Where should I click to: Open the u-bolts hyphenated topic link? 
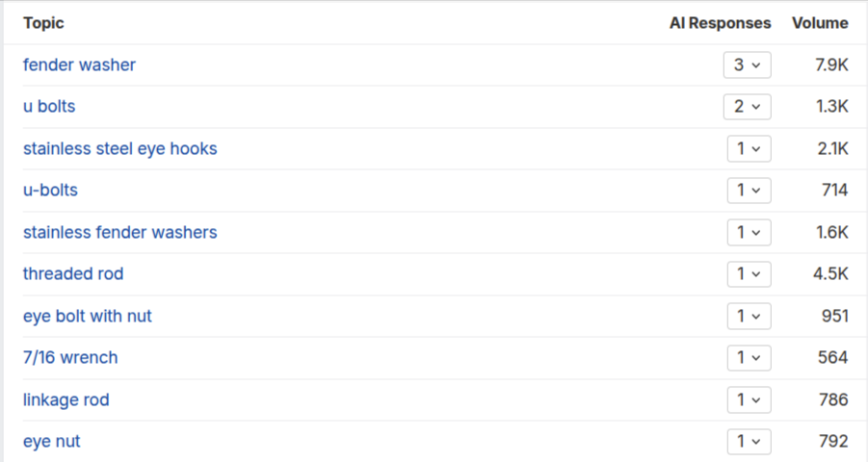coord(50,191)
